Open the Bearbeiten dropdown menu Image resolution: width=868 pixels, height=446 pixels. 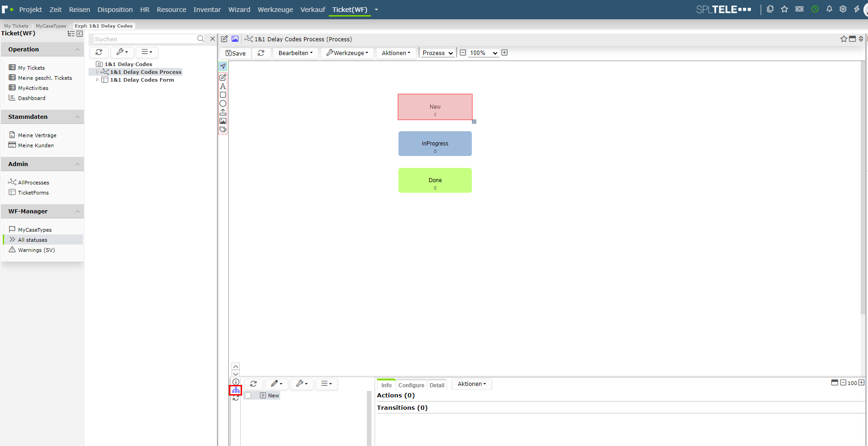(x=296, y=53)
